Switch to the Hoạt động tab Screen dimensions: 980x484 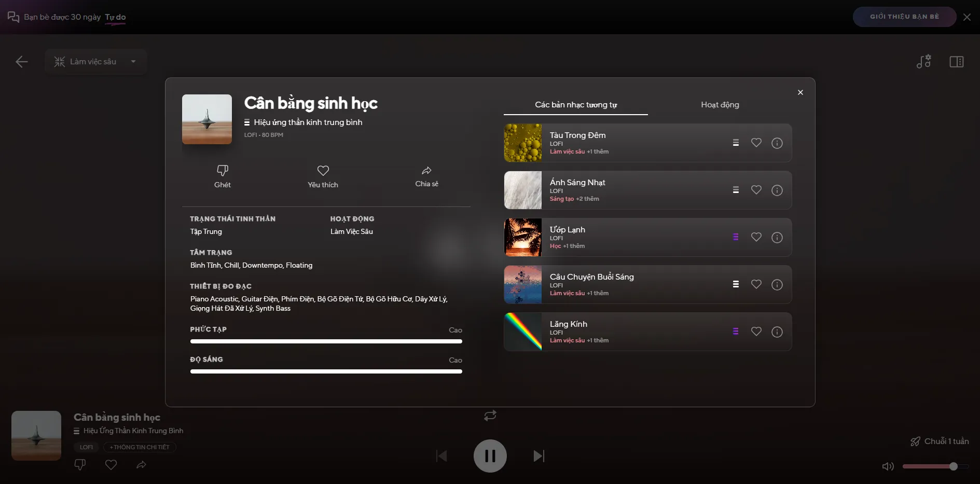click(x=720, y=105)
